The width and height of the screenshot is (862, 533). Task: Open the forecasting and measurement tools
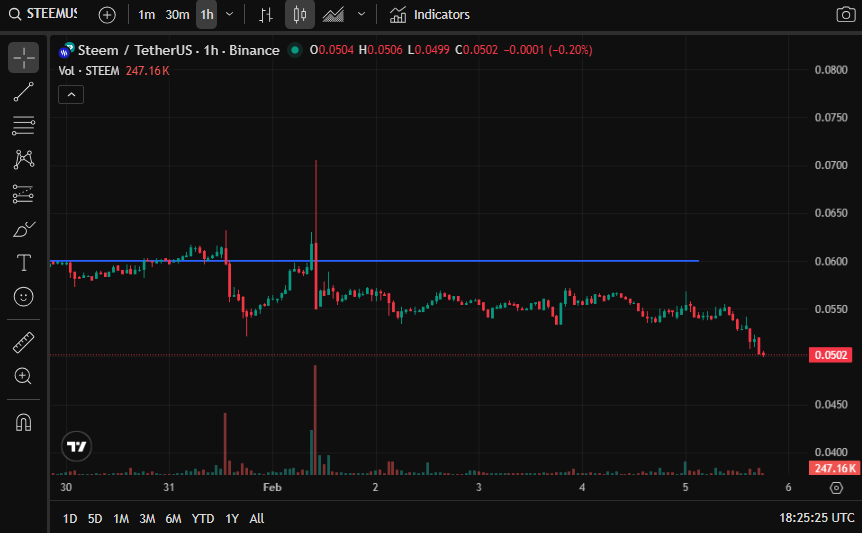(x=23, y=194)
